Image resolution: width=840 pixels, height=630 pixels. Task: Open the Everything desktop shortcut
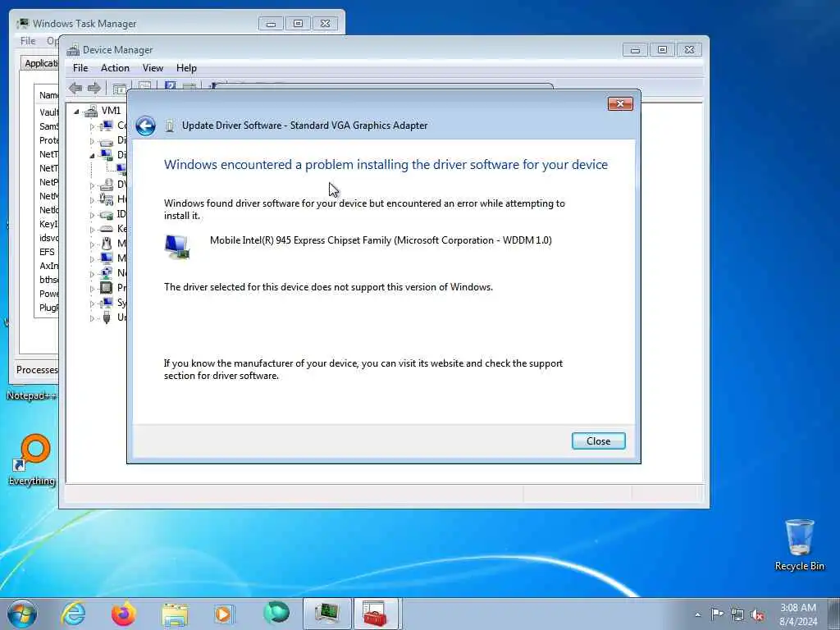(32, 459)
